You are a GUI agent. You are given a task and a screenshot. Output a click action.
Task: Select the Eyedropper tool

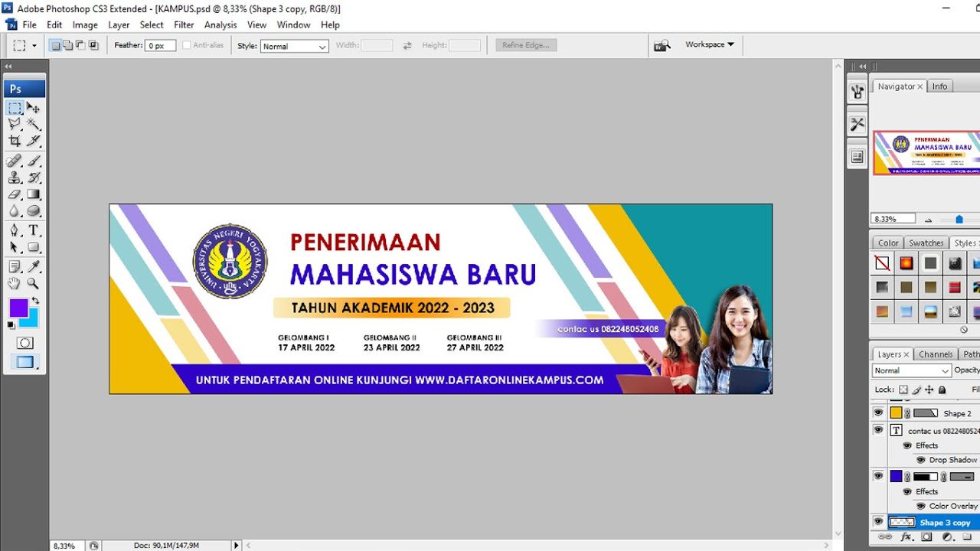tap(34, 266)
